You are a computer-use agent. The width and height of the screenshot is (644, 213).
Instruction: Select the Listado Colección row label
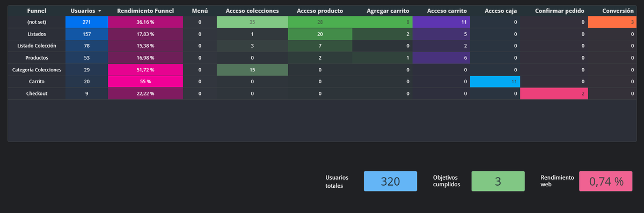click(36, 46)
